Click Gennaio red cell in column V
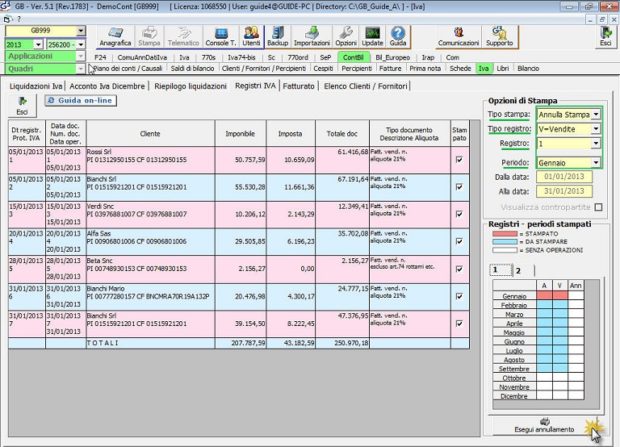620x447 pixels. (x=560, y=295)
